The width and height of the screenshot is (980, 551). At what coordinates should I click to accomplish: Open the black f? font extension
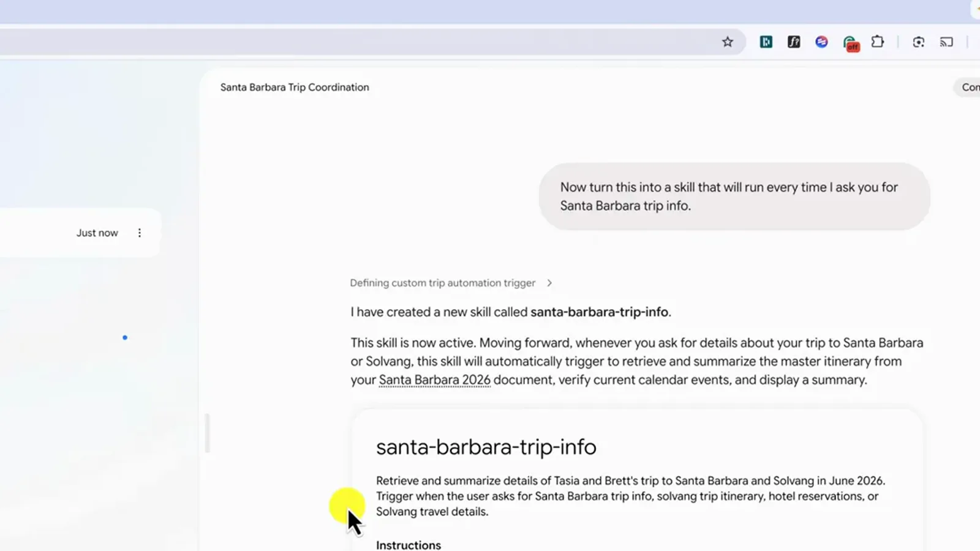794,42
